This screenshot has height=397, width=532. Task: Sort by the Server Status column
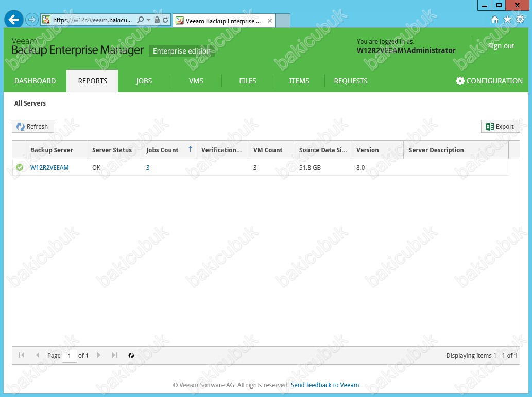(114, 150)
